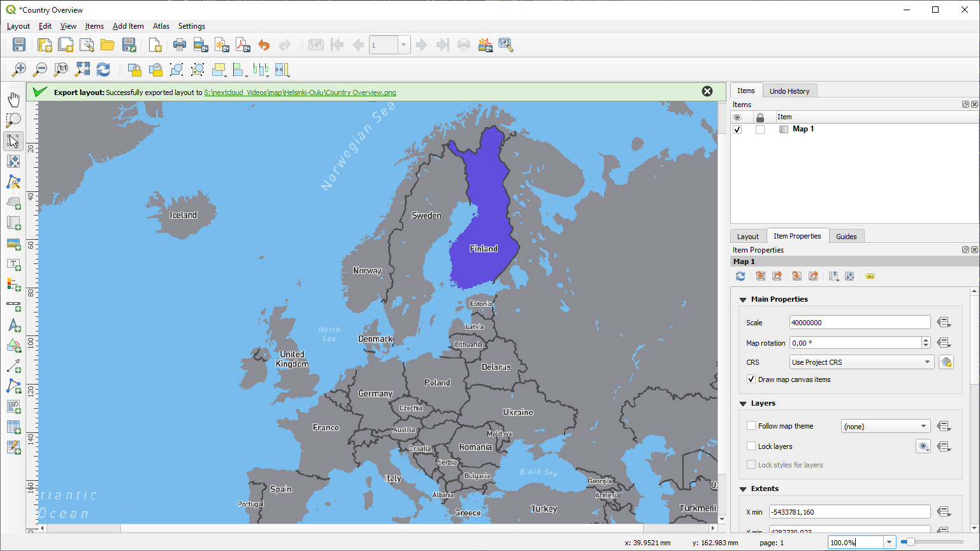The width and height of the screenshot is (980, 551).
Task: Click the Undo icon in the toolbar
Action: click(x=264, y=45)
